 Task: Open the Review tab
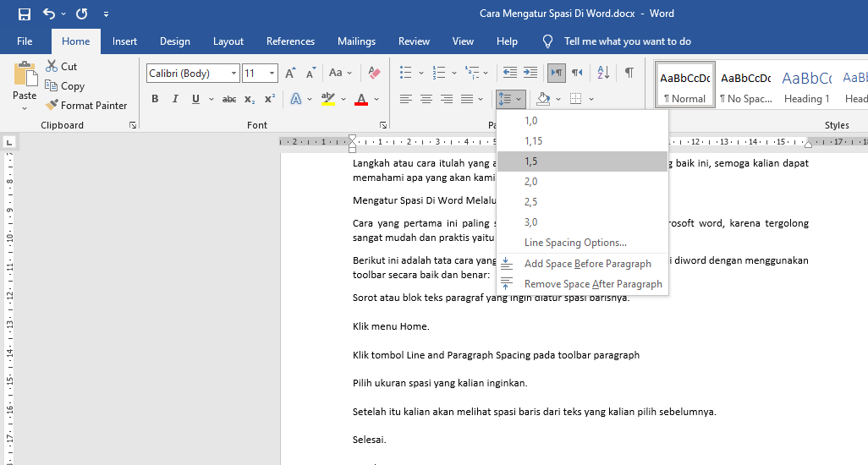(x=414, y=41)
